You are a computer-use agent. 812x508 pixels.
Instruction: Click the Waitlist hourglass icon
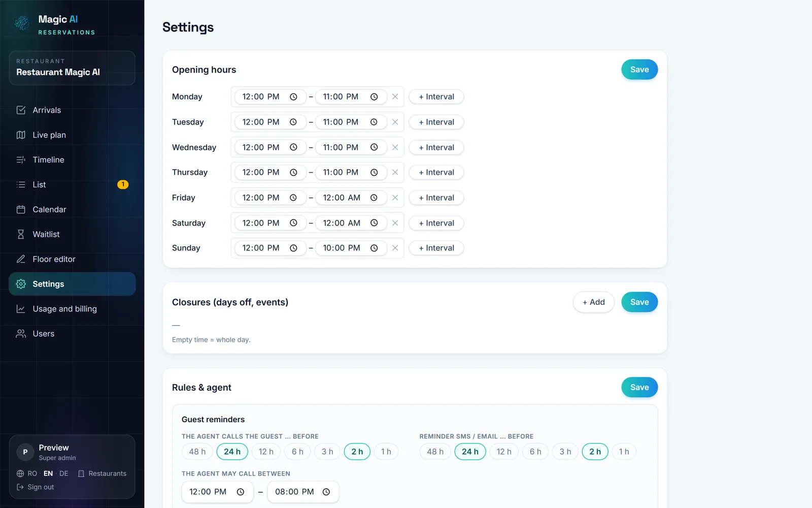coord(21,234)
